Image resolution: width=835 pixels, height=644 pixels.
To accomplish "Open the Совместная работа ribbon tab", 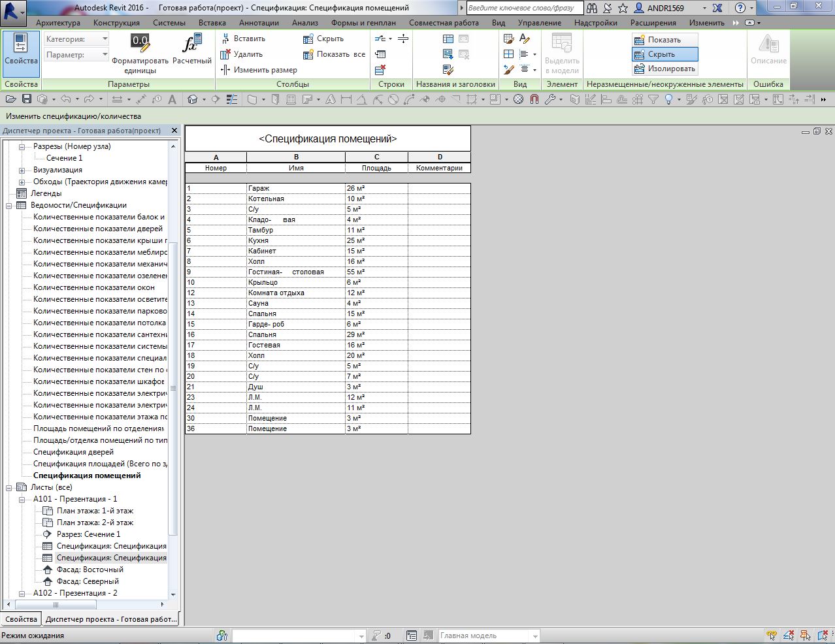I will [x=444, y=23].
